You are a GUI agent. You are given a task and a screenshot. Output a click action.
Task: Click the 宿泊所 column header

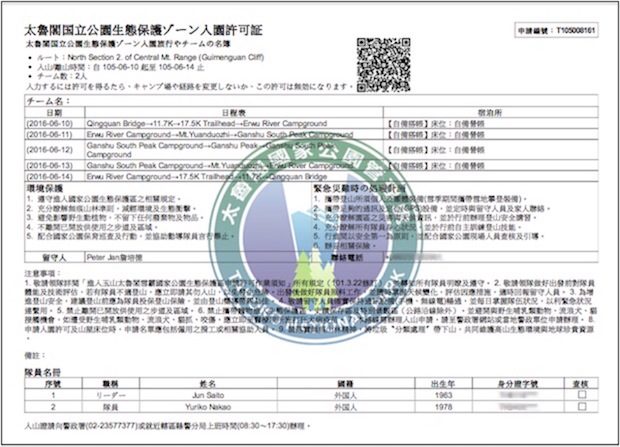[504, 112]
